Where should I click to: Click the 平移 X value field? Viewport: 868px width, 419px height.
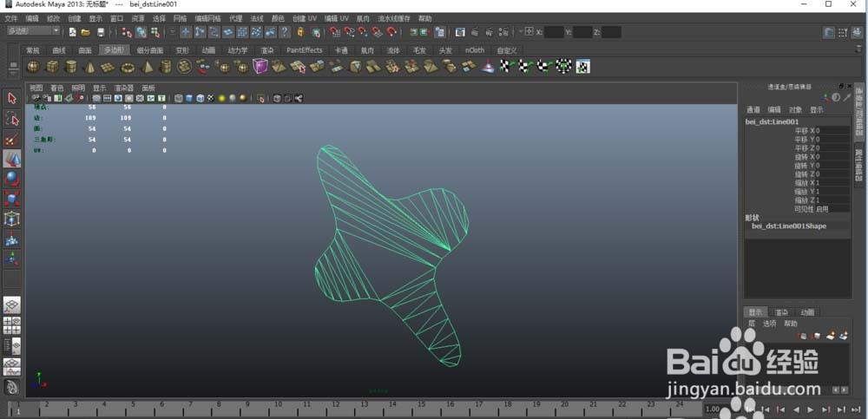(832, 131)
